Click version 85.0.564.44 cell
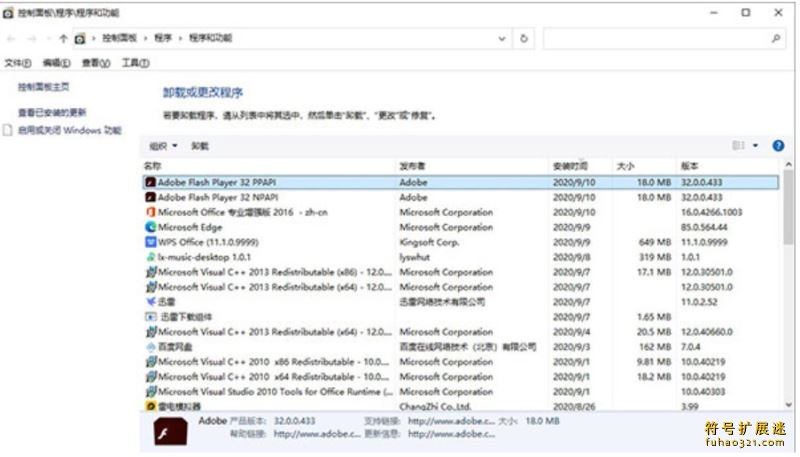The width and height of the screenshot is (800, 457). coord(704,227)
